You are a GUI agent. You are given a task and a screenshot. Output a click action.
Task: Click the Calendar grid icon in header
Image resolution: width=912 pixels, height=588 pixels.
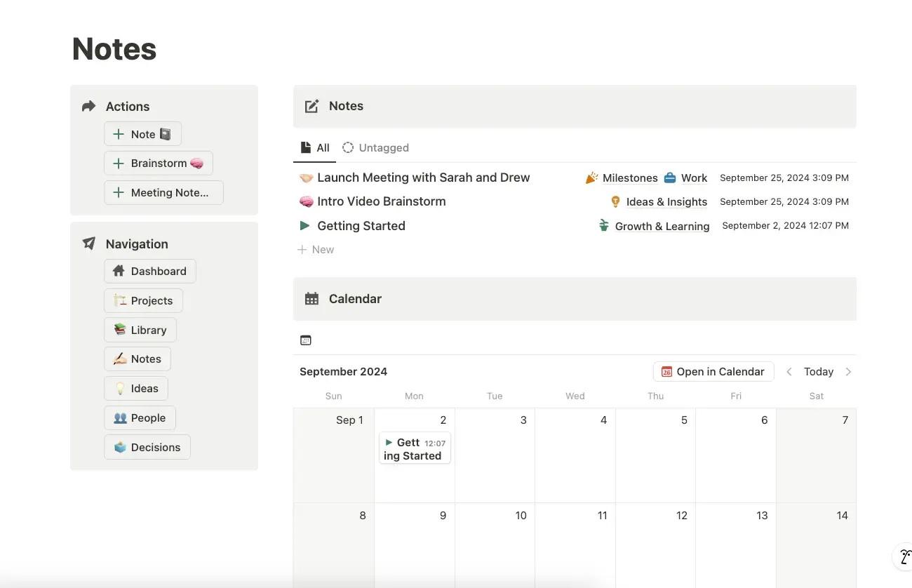coord(311,299)
